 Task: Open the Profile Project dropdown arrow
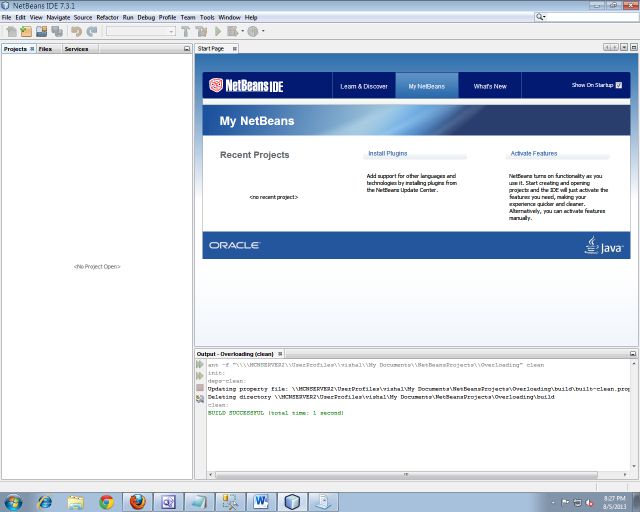click(x=263, y=31)
